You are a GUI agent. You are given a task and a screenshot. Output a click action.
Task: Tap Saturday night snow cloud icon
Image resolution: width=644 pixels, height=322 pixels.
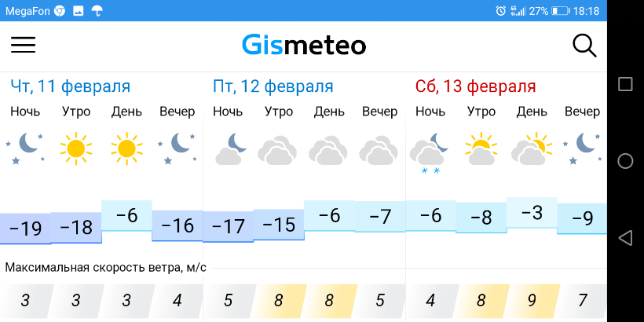[x=430, y=151]
